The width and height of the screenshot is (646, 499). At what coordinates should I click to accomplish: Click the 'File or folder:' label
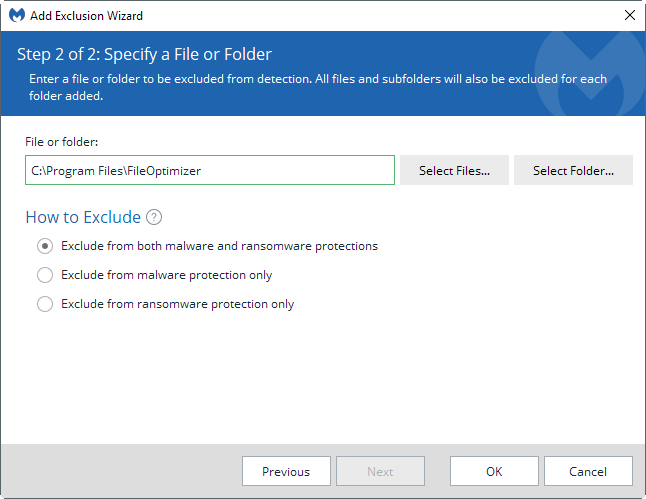pos(61,142)
